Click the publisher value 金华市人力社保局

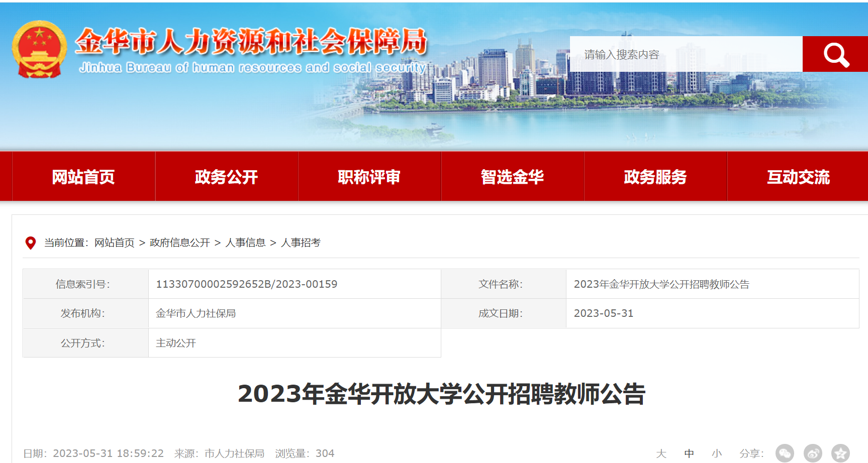(196, 313)
